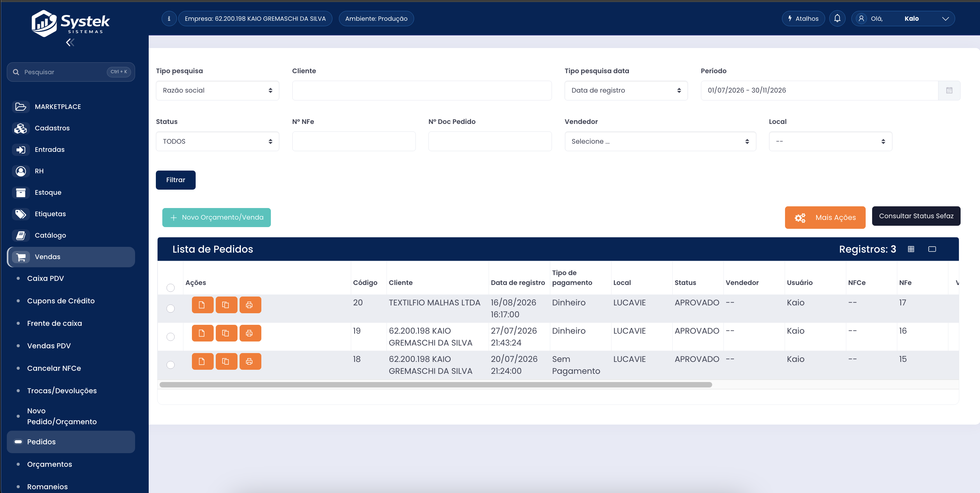This screenshot has width=980, height=493.
Task: Click the sidebar Pesquisar search box
Action: point(71,72)
